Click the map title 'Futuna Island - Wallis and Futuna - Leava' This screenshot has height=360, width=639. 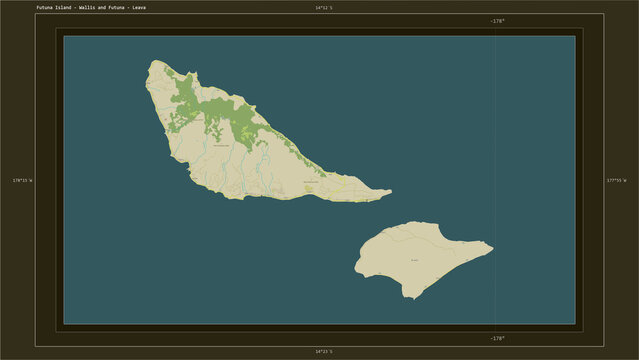[91, 8]
